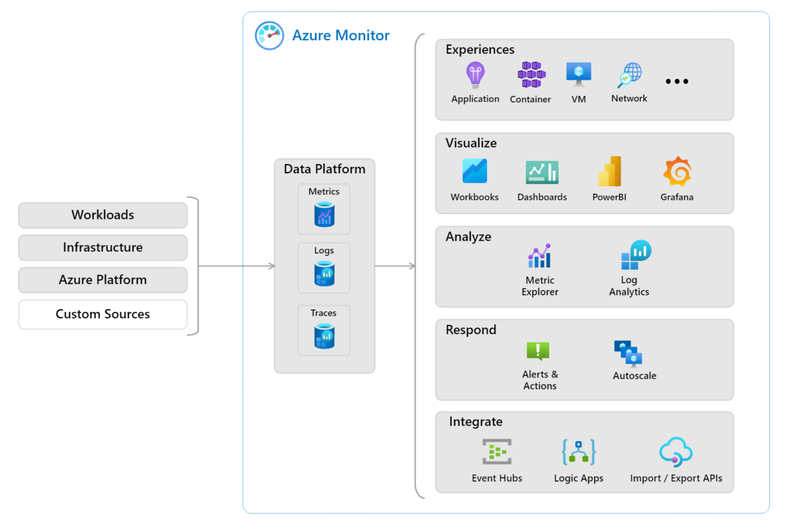Screen dimensions: 792x532
Task: Select the Event Hubs icon
Action: click(497, 450)
